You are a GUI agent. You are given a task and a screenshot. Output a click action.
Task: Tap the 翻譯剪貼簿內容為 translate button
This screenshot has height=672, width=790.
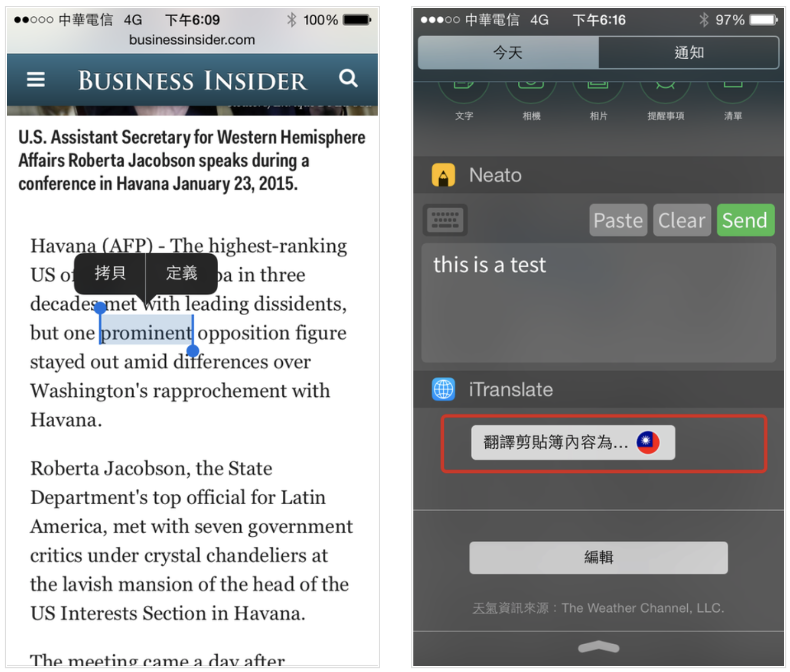click(573, 442)
